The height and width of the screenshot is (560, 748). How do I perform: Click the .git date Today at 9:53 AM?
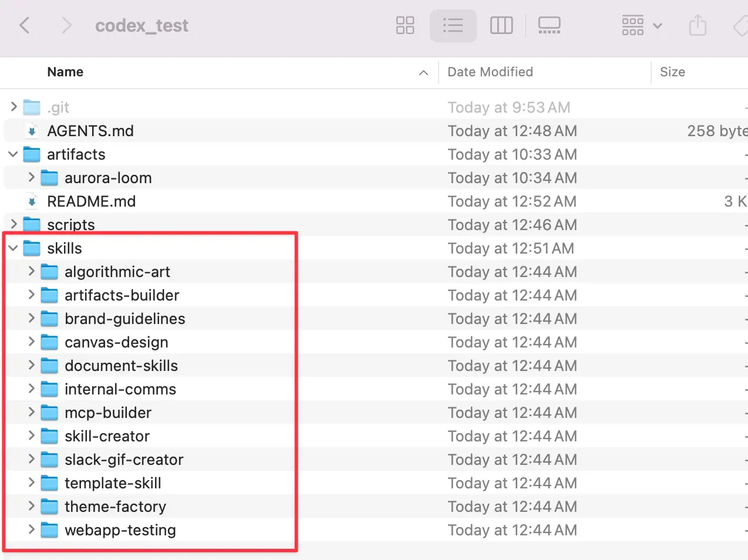pyautogui.click(x=509, y=107)
